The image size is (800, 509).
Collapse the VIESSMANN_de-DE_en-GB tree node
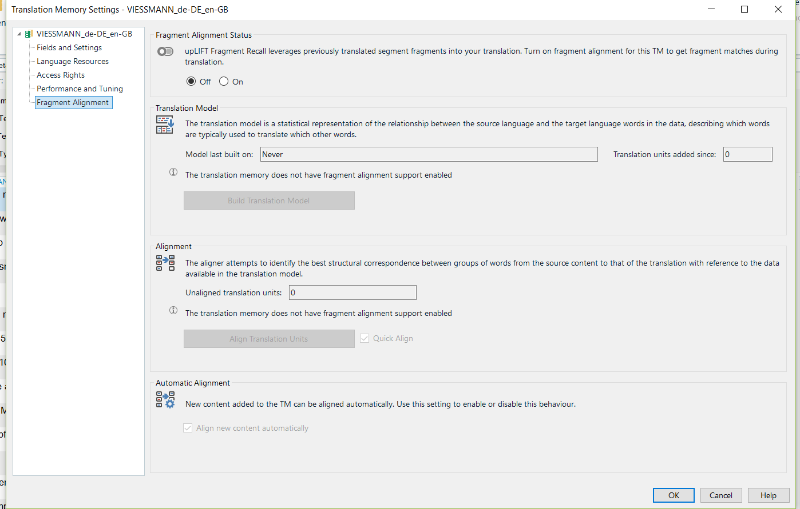[x=19, y=34]
